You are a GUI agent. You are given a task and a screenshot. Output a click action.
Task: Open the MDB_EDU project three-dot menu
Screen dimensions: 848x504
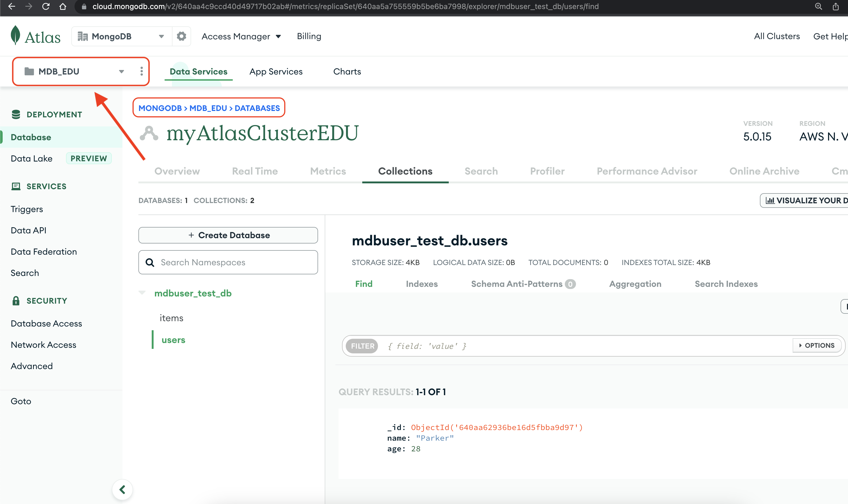tap(142, 71)
